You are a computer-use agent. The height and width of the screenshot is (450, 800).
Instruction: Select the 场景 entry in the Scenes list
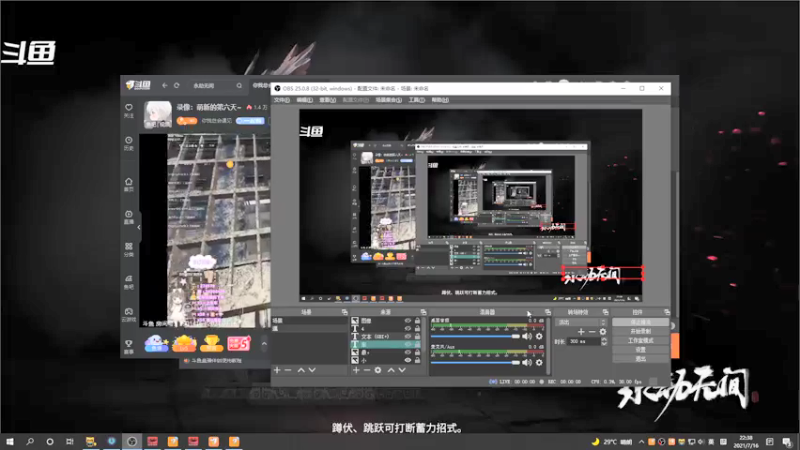coord(310,321)
